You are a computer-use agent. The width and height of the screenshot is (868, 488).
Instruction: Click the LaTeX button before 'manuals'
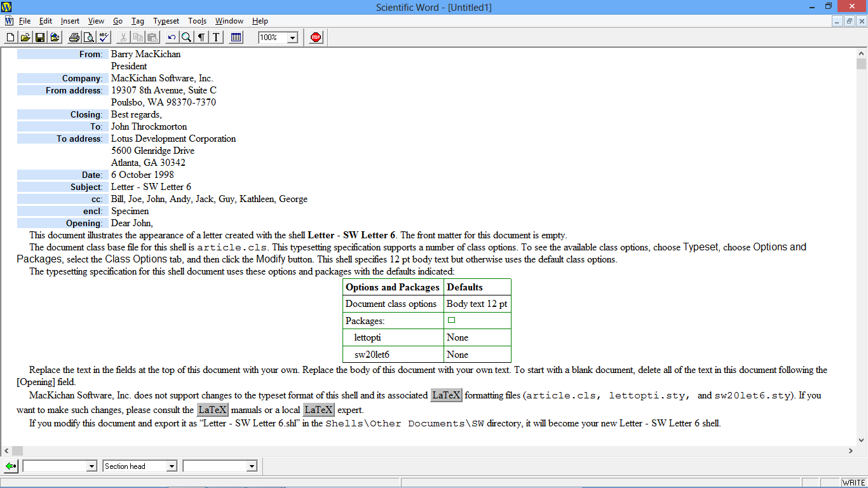click(212, 410)
